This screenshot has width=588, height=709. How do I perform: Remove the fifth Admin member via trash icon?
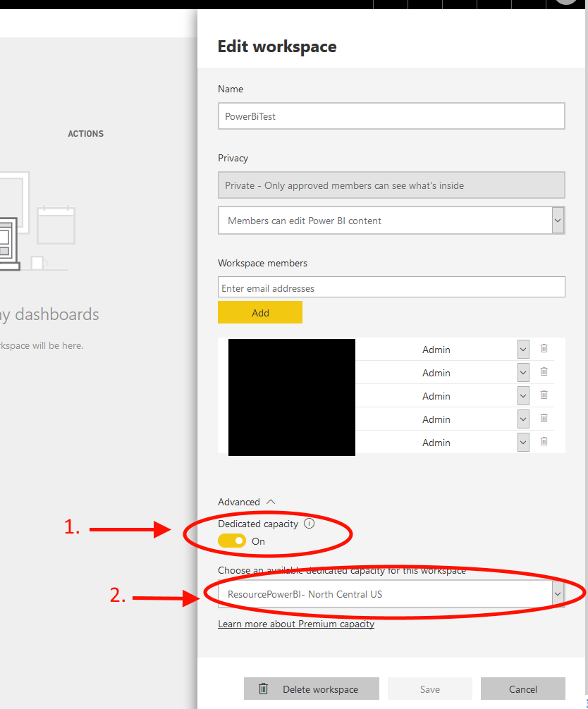(544, 441)
